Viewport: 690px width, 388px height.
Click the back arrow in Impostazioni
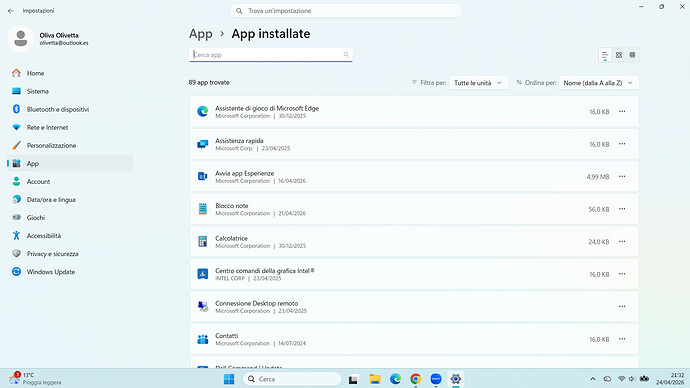11,11
